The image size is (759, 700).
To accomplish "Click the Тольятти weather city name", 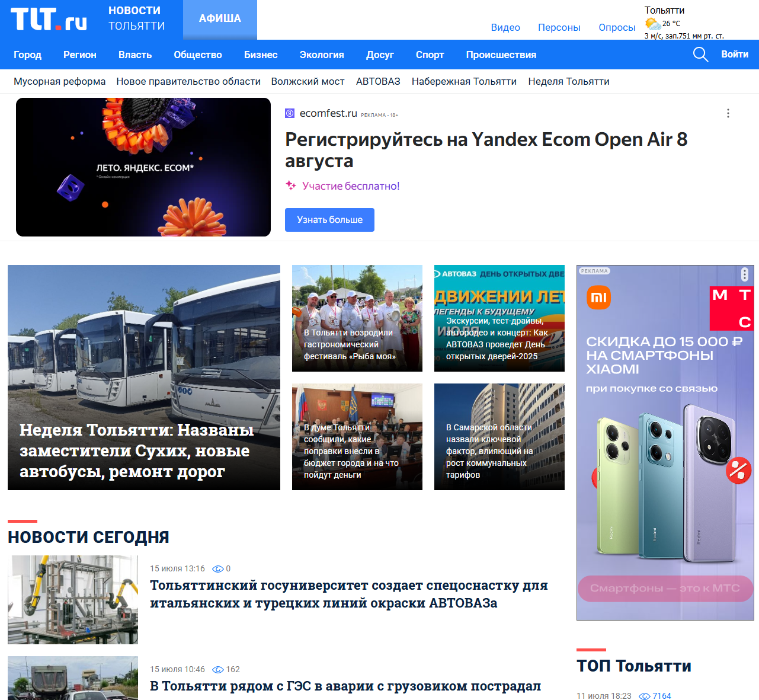I will [x=664, y=10].
